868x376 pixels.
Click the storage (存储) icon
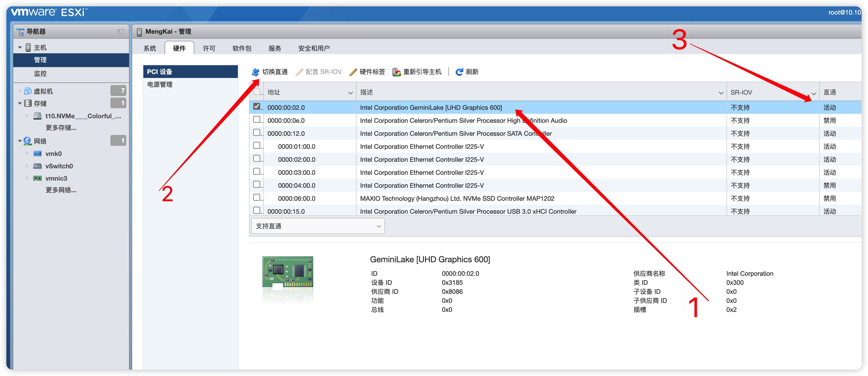(28, 103)
